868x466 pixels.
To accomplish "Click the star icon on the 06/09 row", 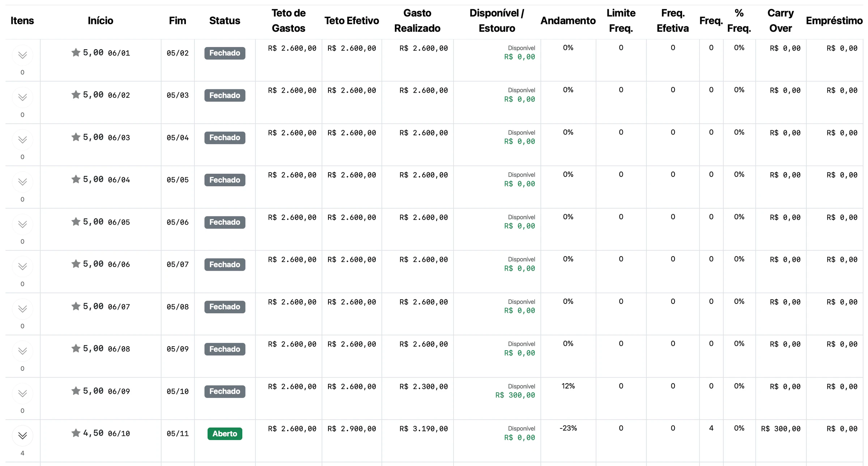I will (76, 391).
